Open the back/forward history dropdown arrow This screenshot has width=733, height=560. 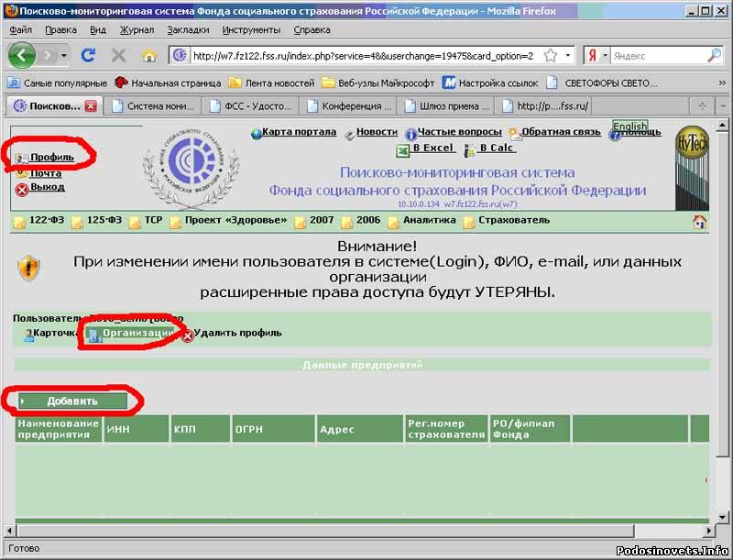64,56
